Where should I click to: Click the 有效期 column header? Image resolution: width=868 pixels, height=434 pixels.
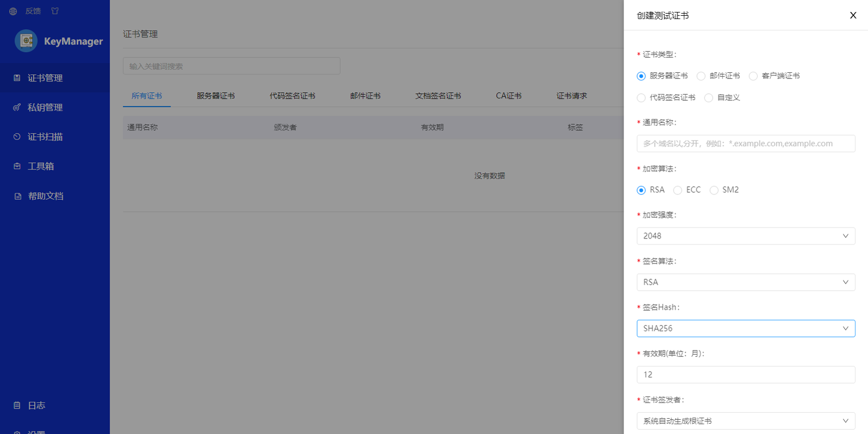tap(432, 127)
